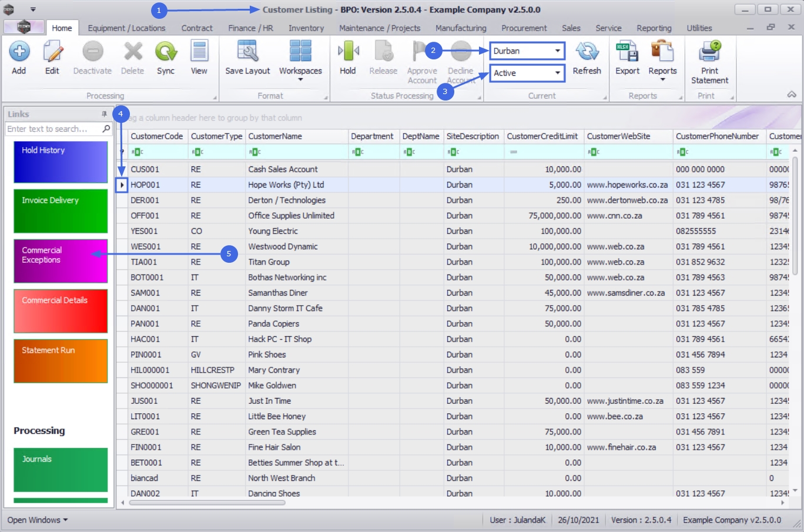Pin the Links panel
The width and height of the screenshot is (804, 532).
point(104,114)
